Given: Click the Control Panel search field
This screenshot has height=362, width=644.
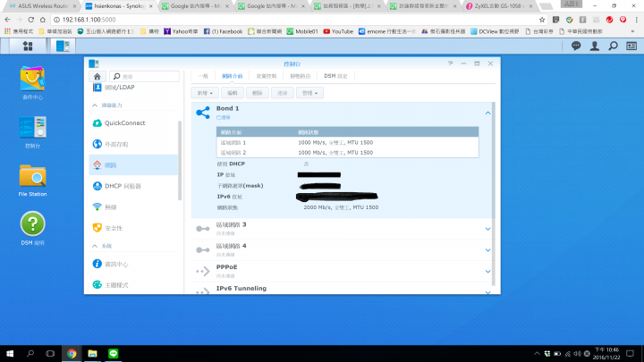Looking at the screenshot, I should coord(145,76).
